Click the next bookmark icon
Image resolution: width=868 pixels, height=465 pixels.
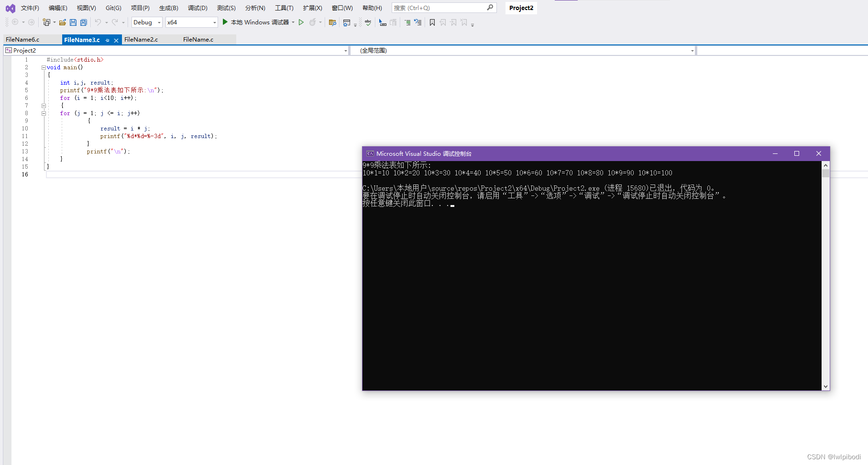tap(453, 22)
